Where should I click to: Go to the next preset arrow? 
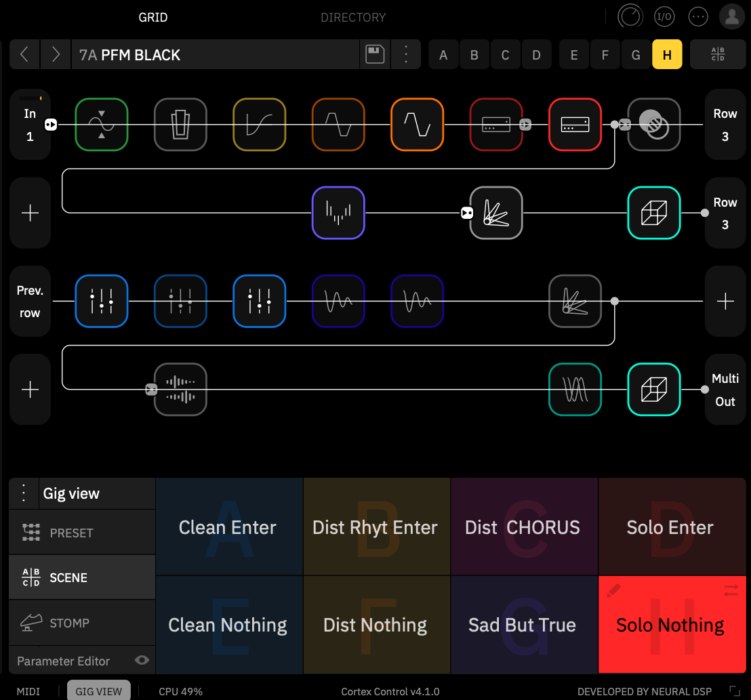pos(56,55)
